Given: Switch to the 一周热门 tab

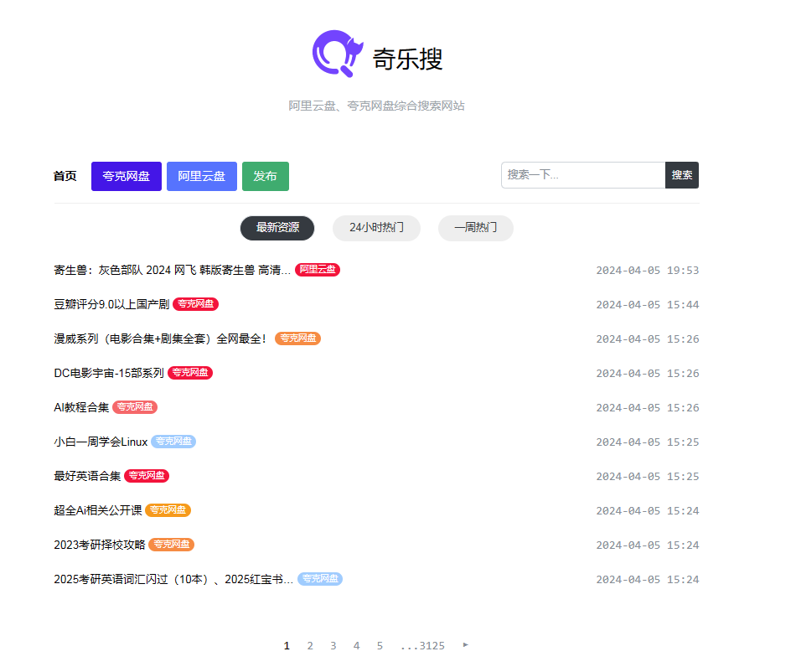Looking at the screenshot, I should click(x=476, y=228).
